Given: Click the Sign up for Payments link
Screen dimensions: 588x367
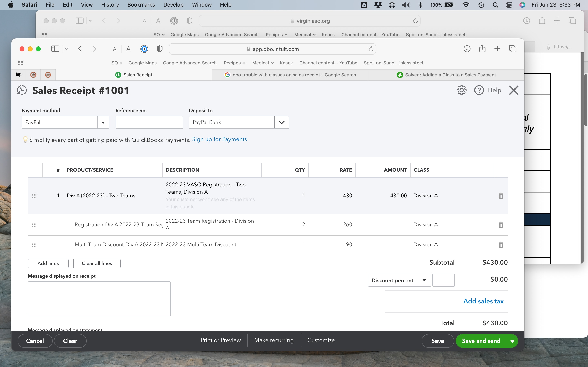Looking at the screenshot, I should point(219,139).
